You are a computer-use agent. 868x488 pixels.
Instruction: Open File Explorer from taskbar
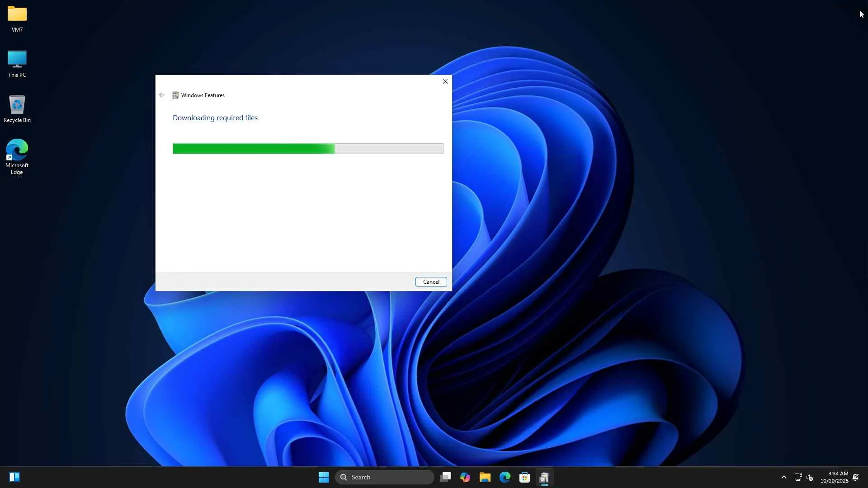(x=485, y=478)
